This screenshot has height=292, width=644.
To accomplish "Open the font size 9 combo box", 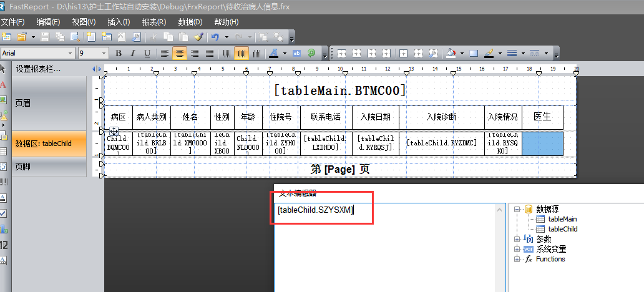I will pos(93,53).
